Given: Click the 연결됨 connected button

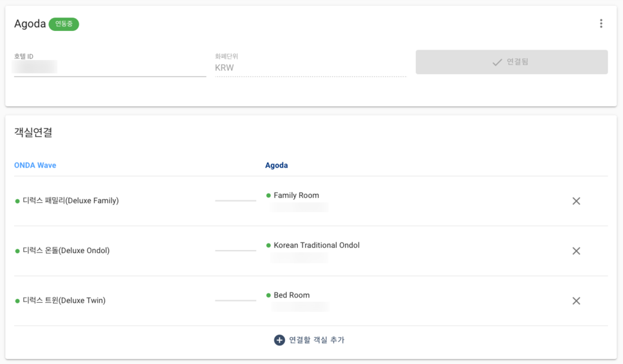Looking at the screenshot, I should 512,62.
